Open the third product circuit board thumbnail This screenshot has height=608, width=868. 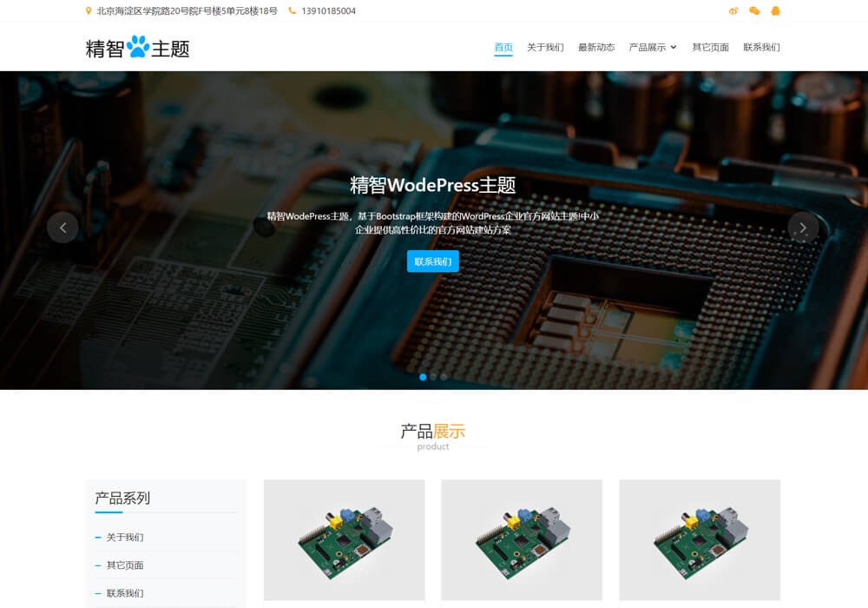[x=700, y=539]
